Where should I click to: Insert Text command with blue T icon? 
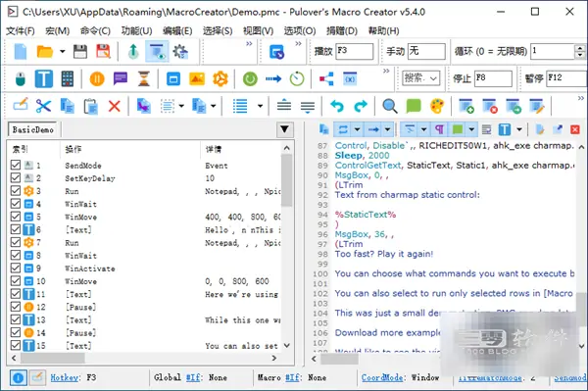tap(44, 78)
